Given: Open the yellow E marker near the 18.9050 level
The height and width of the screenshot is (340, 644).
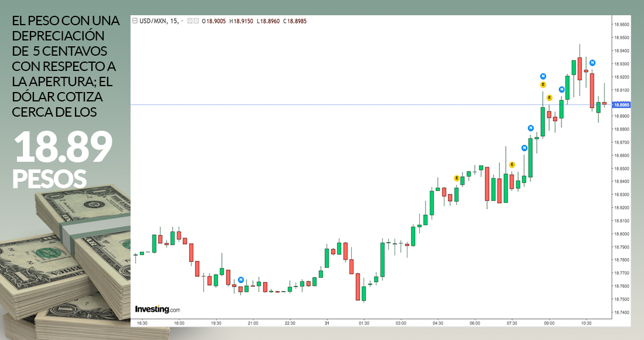Looking at the screenshot, I should 549,98.
